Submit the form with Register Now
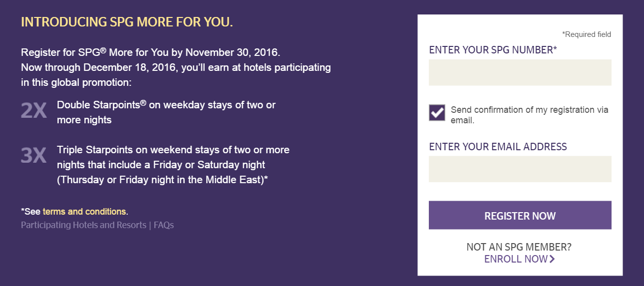644x286 pixels. (520, 215)
